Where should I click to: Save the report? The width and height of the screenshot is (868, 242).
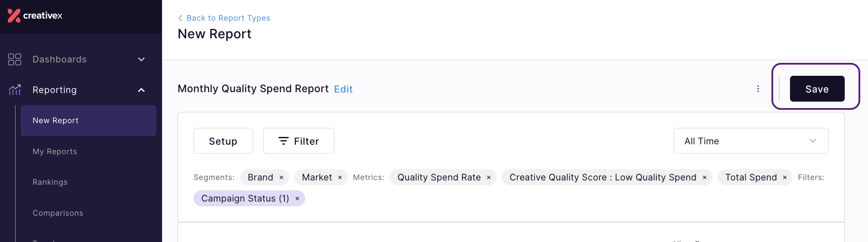pyautogui.click(x=817, y=89)
